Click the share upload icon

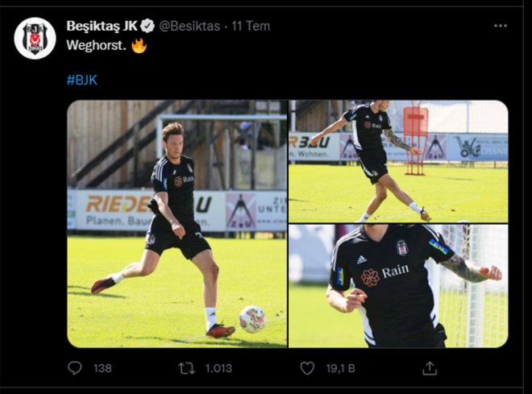pyautogui.click(x=430, y=368)
